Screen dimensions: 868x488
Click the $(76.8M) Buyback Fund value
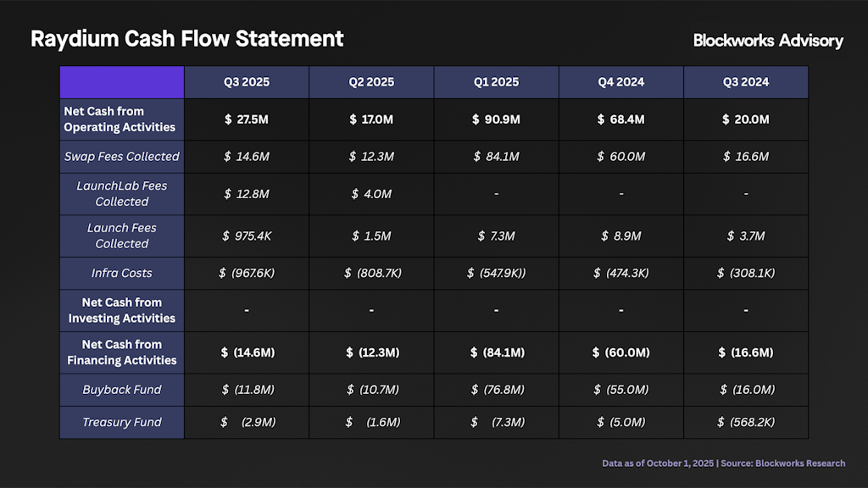tap(496, 390)
